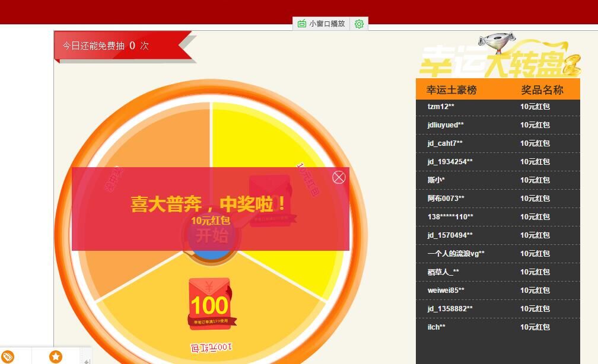Click the upside-down 100元红包 label on wheel

point(211,347)
